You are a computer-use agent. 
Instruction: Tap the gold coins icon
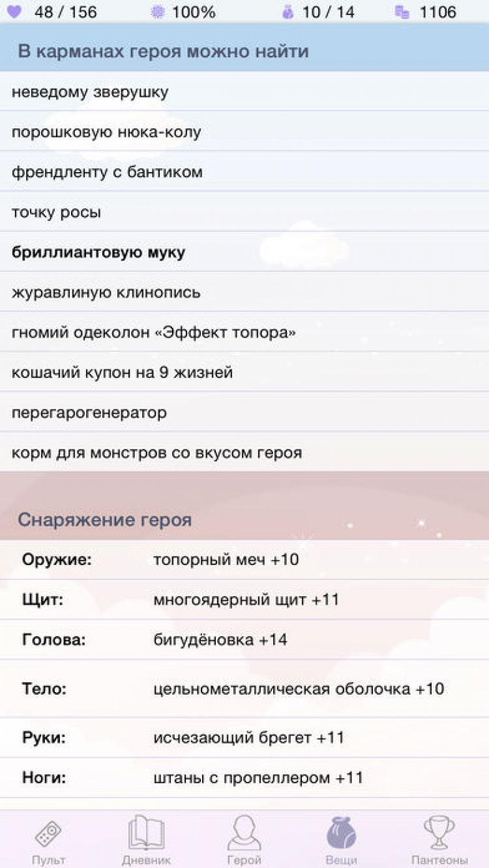[402, 12]
